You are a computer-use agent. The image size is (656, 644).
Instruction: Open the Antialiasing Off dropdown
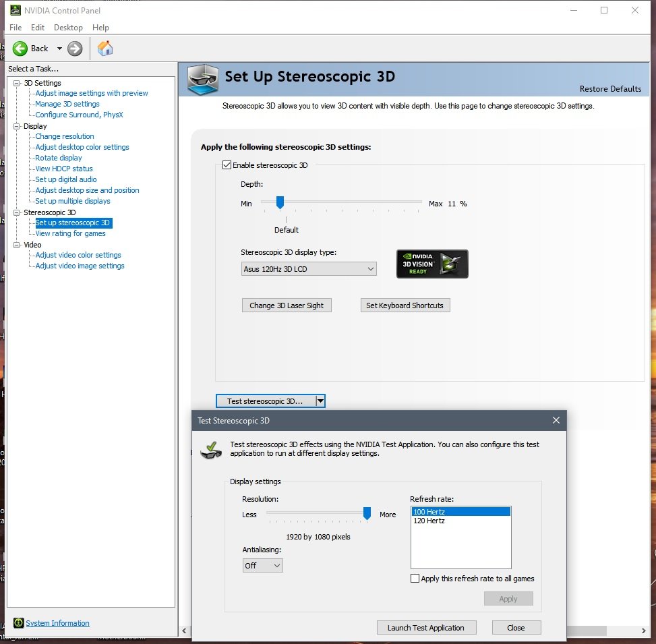(263, 565)
